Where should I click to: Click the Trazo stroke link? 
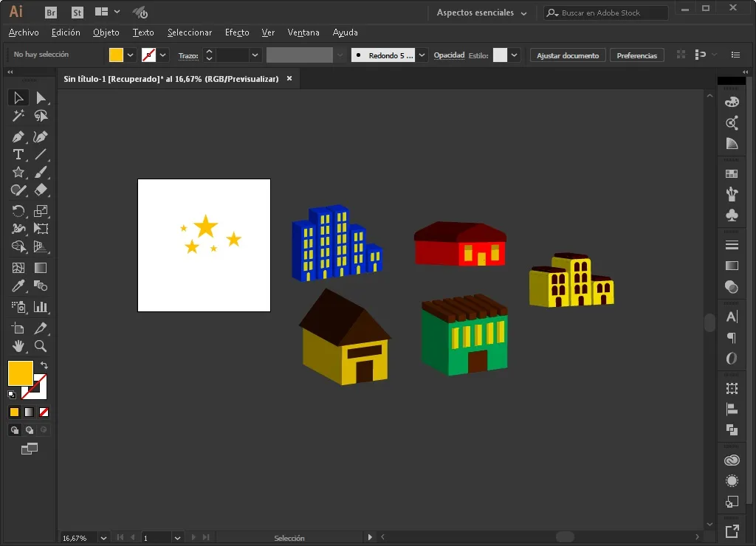pyautogui.click(x=188, y=55)
